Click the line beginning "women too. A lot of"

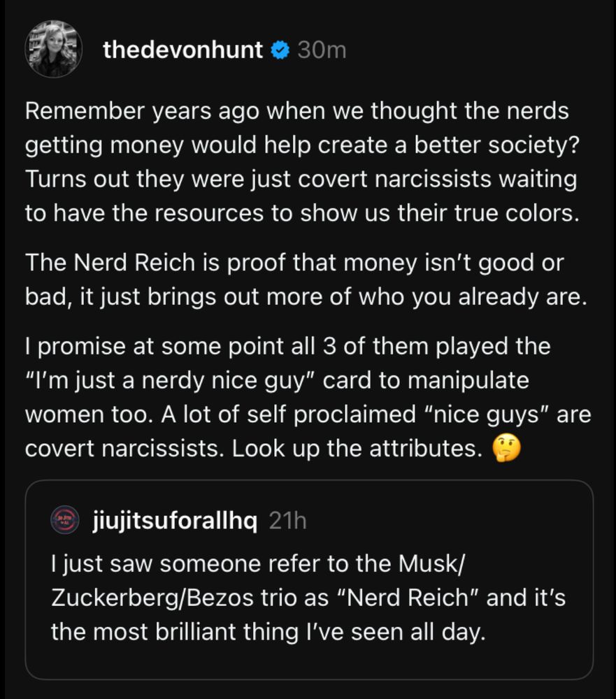(308, 415)
